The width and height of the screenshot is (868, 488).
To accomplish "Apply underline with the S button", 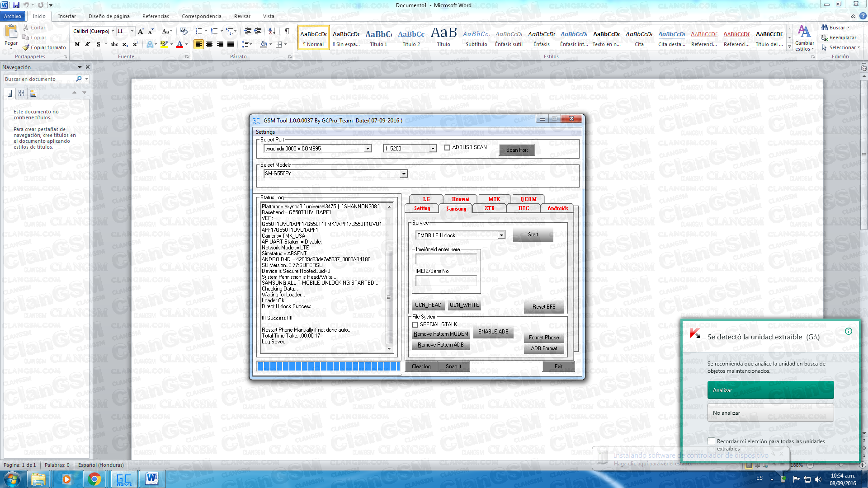I will (x=98, y=44).
